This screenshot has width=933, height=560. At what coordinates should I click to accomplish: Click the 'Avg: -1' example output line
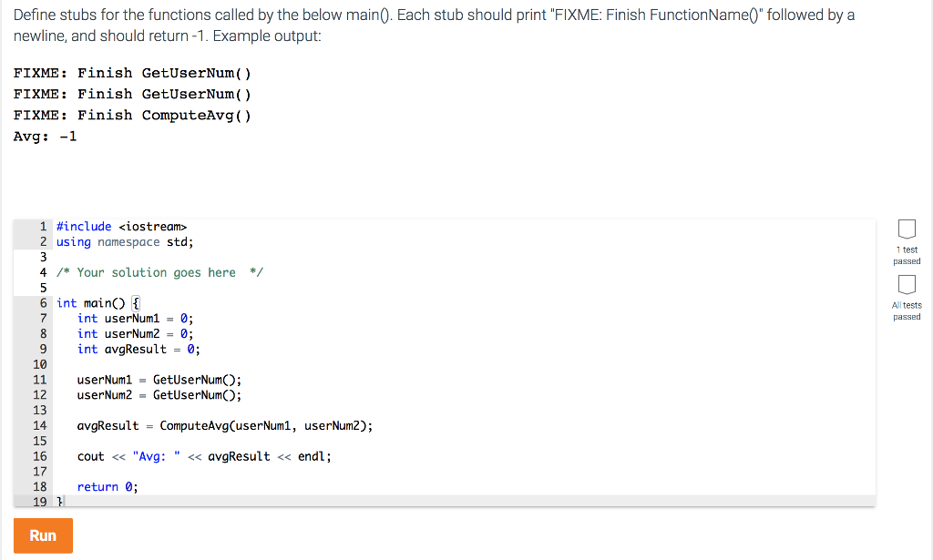[45, 136]
